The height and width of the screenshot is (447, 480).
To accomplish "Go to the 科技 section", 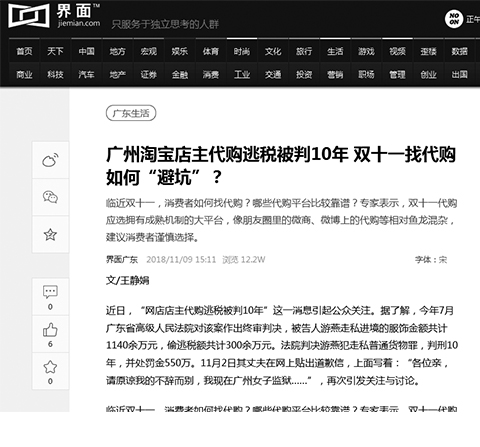I will tap(55, 74).
